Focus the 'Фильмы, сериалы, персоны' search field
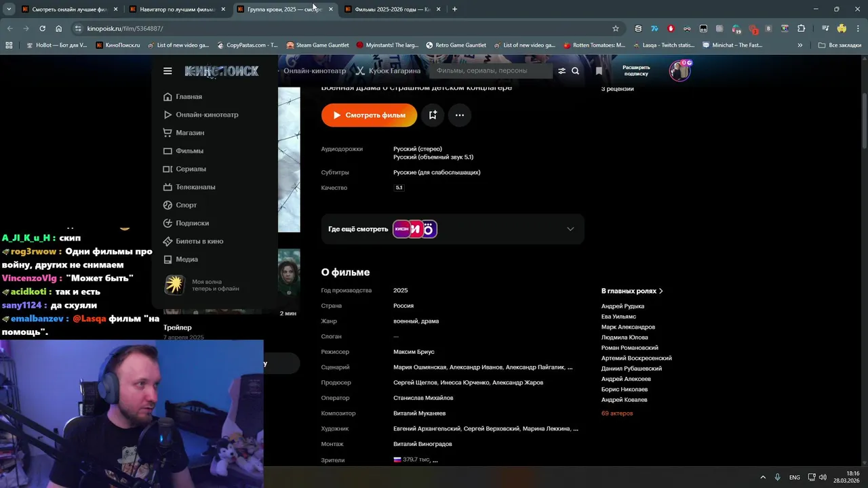The height and width of the screenshot is (488, 868). (490, 71)
